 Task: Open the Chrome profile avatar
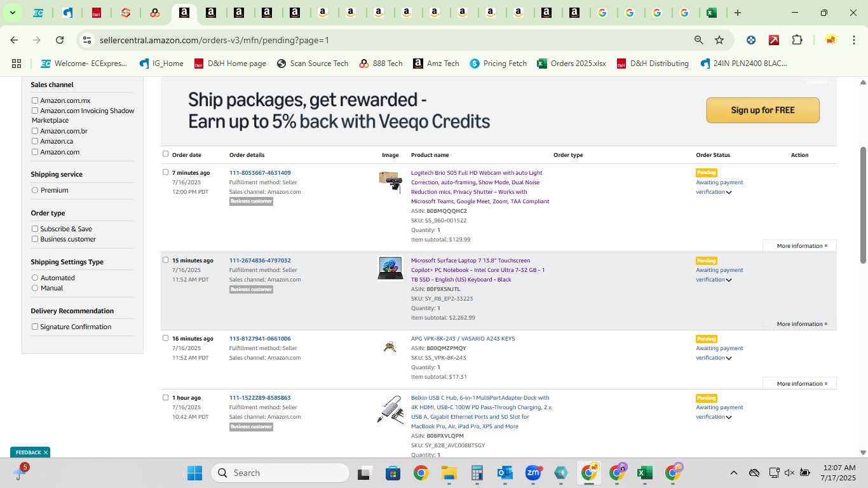[831, 40]
